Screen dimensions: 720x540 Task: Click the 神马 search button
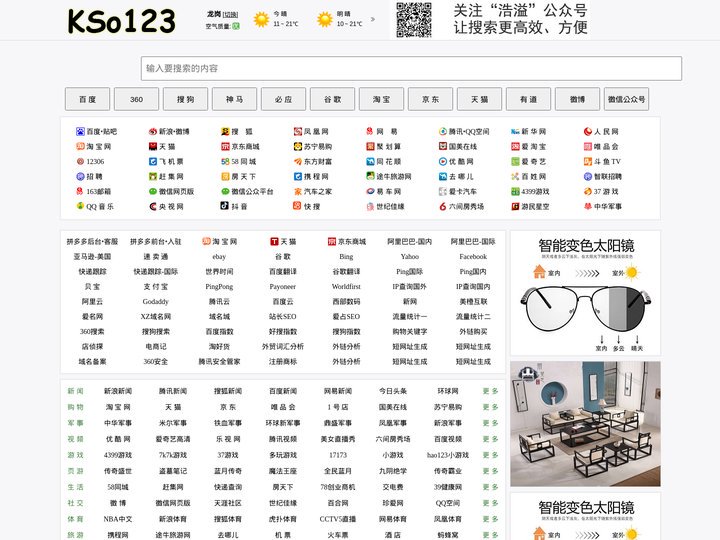[234, 99]
